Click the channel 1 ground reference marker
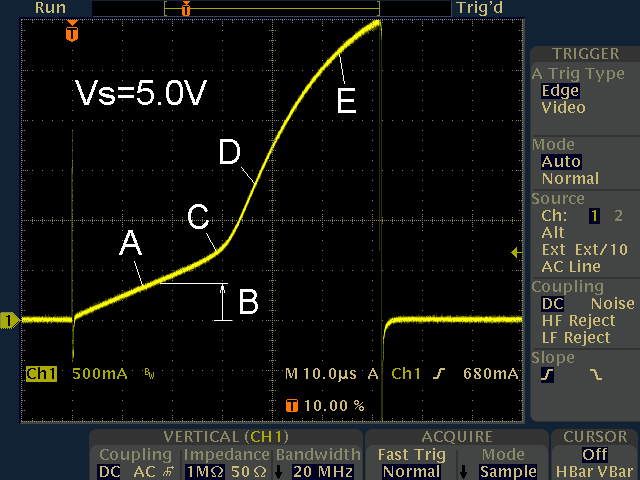 tap(9, 320)
